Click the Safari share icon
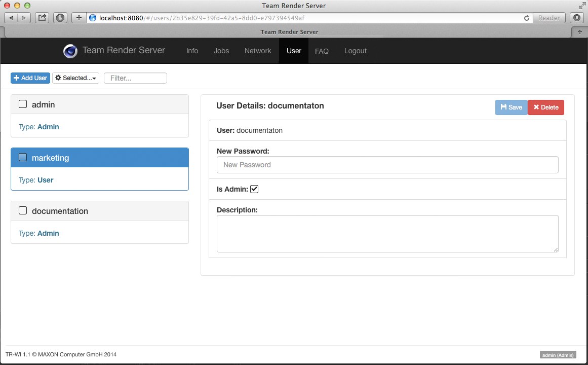Viewport: 588px width, 365px height. click(43, 18)
